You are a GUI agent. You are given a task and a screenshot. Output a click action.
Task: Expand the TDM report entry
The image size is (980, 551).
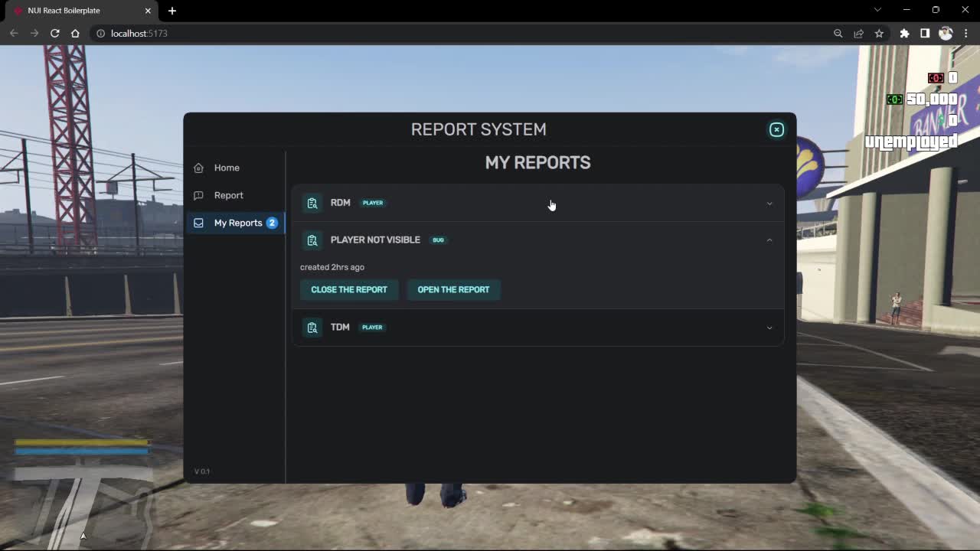coord(769,327)
